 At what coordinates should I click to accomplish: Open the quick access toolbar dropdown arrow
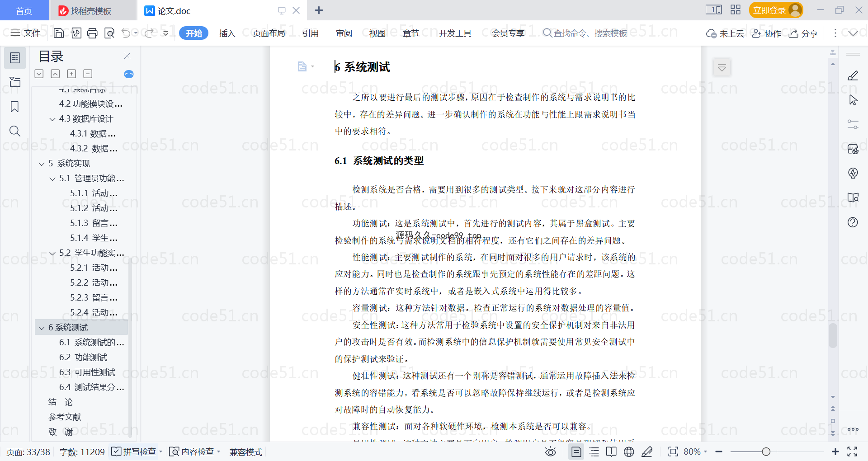point(166,33)
